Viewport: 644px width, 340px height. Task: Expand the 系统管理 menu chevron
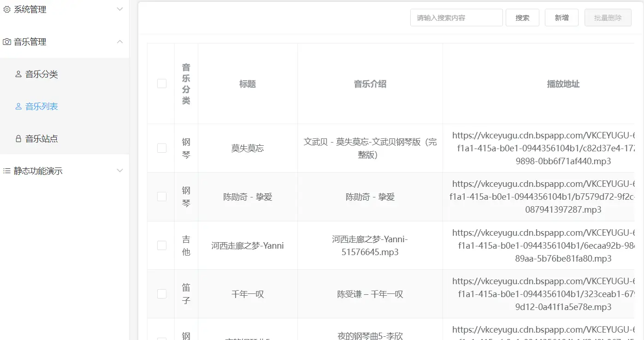(x=120, y=9)
